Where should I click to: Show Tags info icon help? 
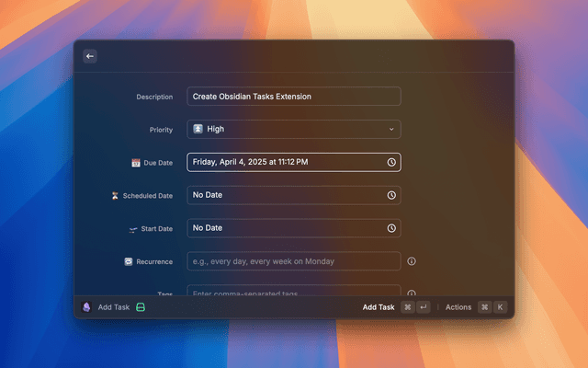[412, 293]
